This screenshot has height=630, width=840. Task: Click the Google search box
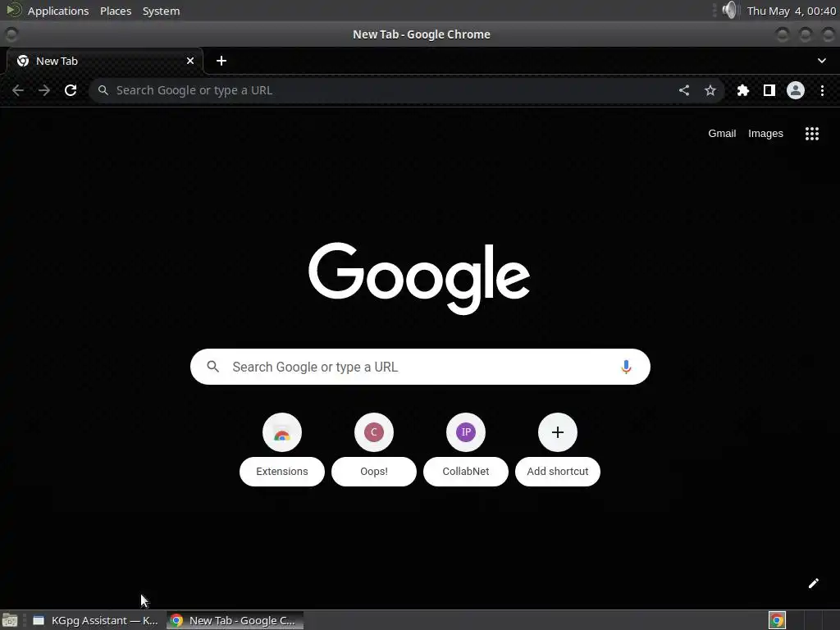[x=420, y=367]
